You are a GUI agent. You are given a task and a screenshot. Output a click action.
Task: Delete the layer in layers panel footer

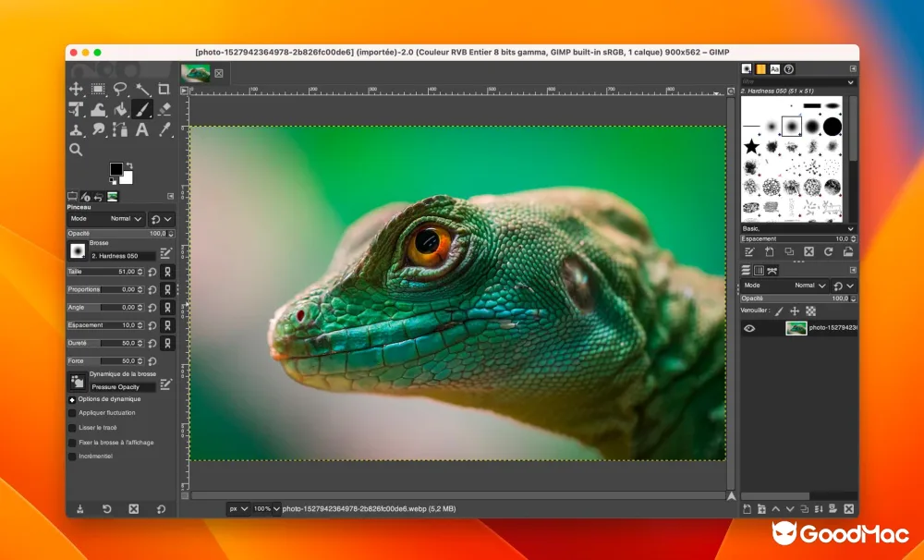coord(848,509)
